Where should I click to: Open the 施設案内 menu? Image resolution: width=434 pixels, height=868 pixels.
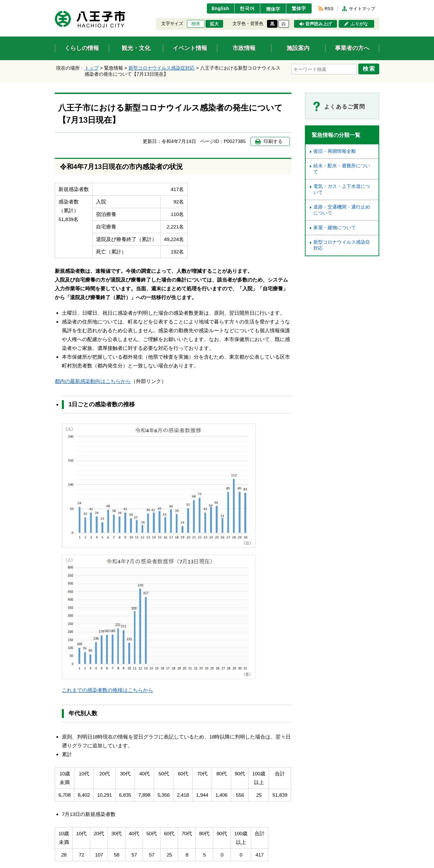pos(298,48)
